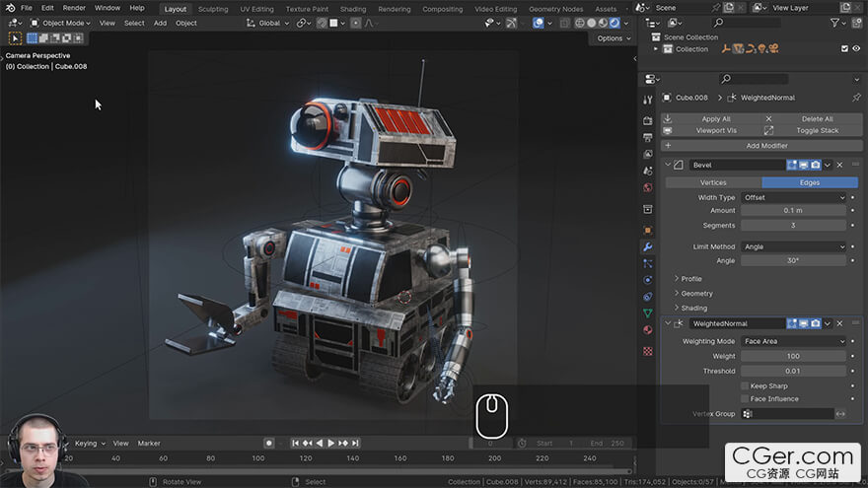Select the Physics properties tab icon

(x=648, y=280)
